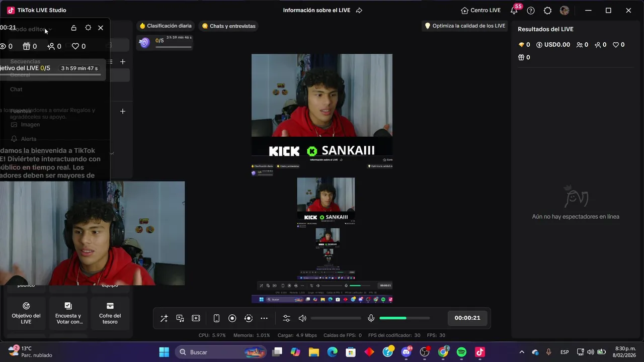Viewport: 644px width, 362px height.
Task: Open Encuesta y Votar tool
Action: coord(68,314)
